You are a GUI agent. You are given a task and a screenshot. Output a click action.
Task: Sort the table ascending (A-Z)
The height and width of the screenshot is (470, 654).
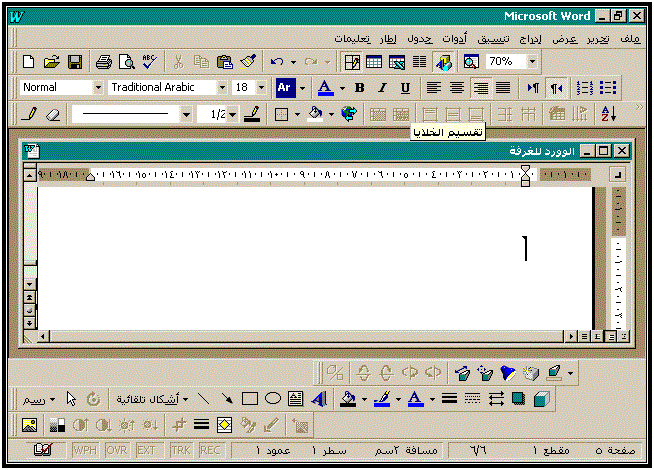point(609,114)
